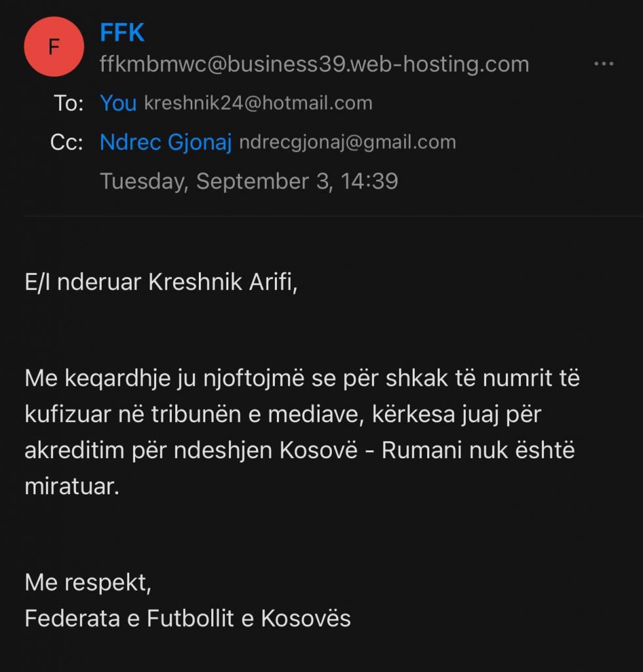Select the ndrecgjonaj@gmail.com Cc address
This screenshot has width=643, height=672.
tap(348, 142)
